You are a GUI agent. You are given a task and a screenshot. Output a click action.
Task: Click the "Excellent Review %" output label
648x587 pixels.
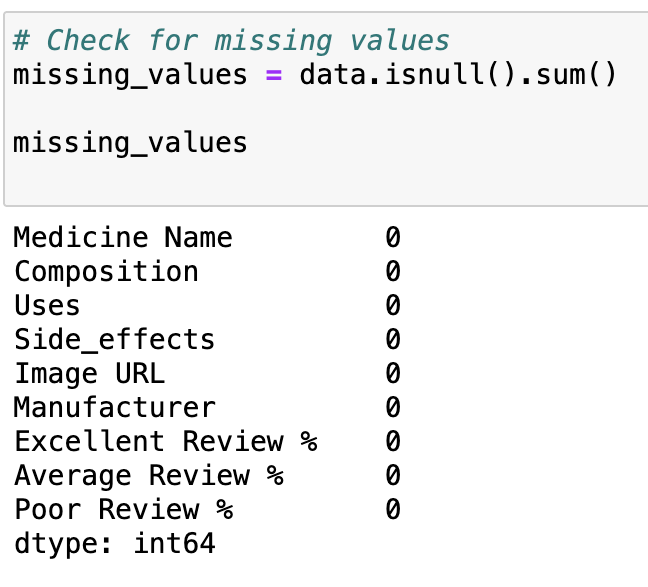[165, 441]
